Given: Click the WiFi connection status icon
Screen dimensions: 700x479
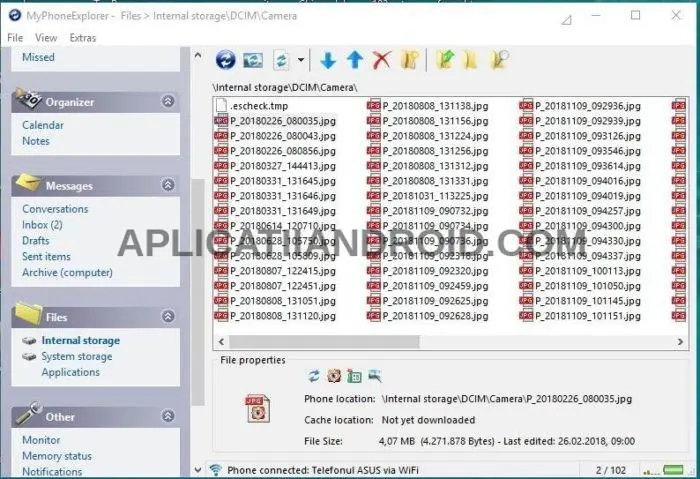Looking at the screenshot, I should (216, 470).
